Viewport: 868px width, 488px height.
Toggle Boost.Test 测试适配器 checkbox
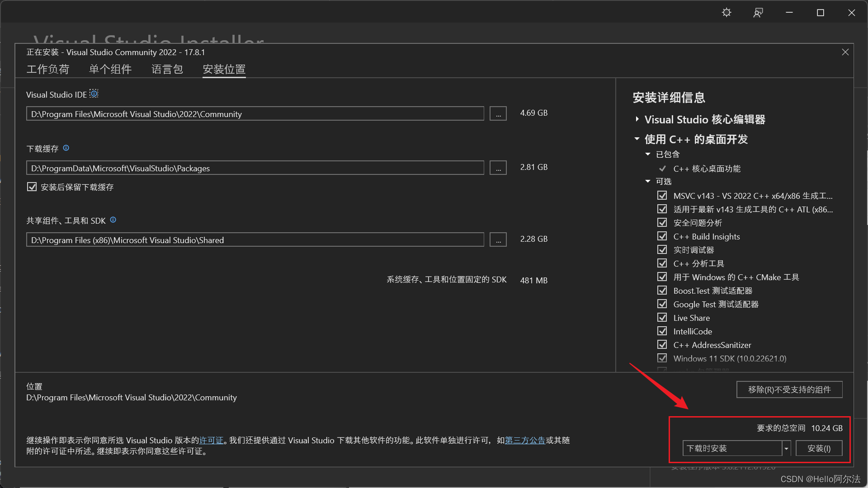pos(662,290)
